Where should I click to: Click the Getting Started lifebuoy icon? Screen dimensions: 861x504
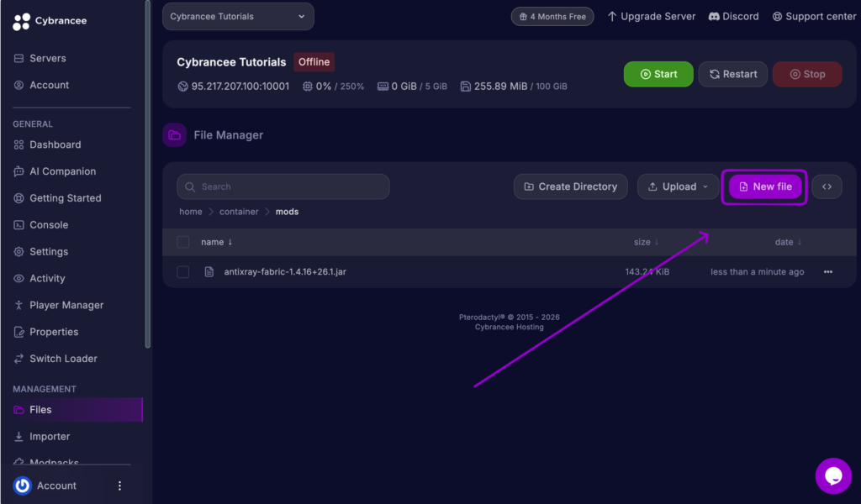point(18,198)
